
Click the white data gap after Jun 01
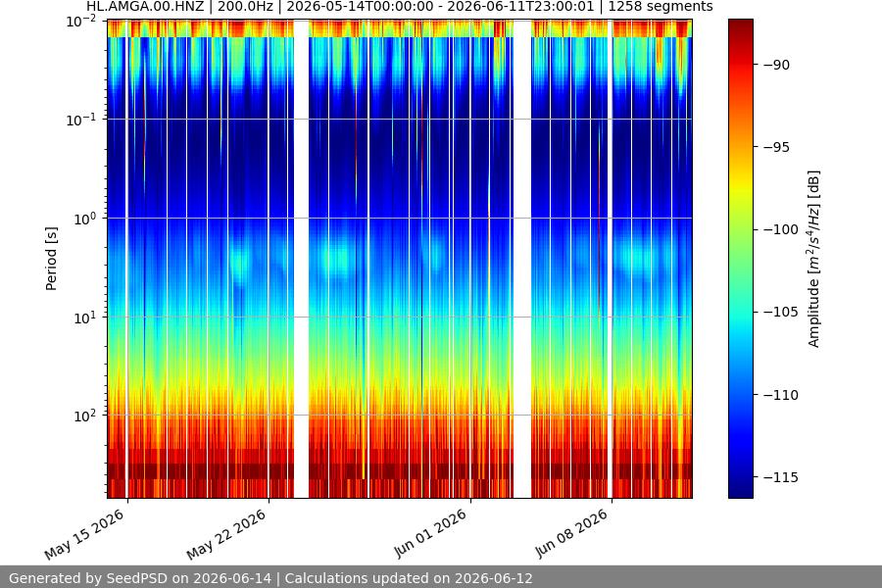click(x=522, y=259)
